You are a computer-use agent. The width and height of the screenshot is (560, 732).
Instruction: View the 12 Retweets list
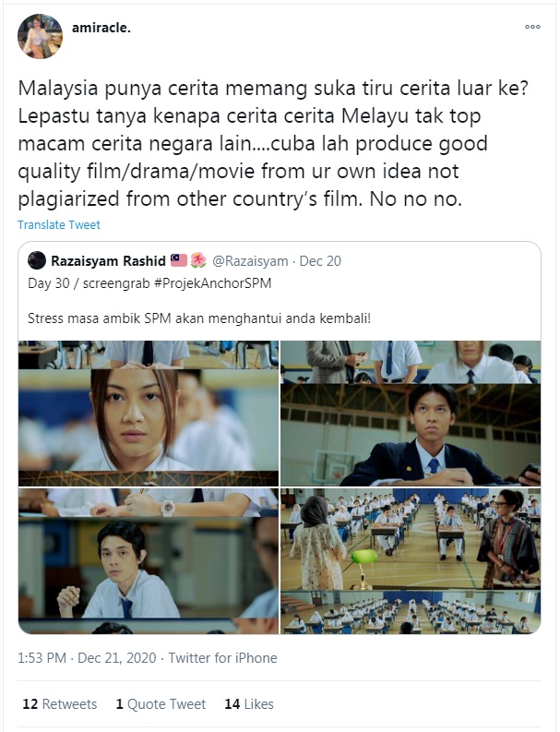(60, 704)
